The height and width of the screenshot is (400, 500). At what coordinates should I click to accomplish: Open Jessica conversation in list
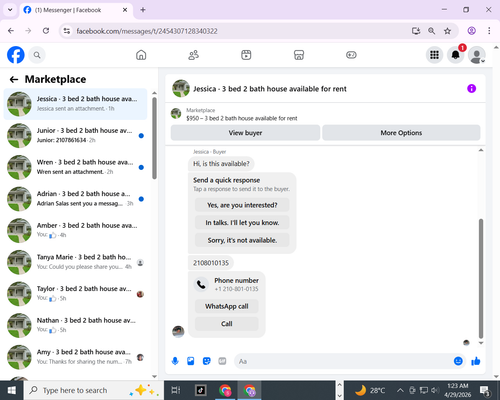[75, 104]
